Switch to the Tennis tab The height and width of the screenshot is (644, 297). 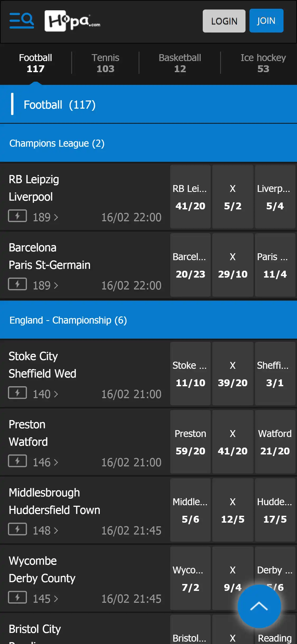[x=105, y=63]
